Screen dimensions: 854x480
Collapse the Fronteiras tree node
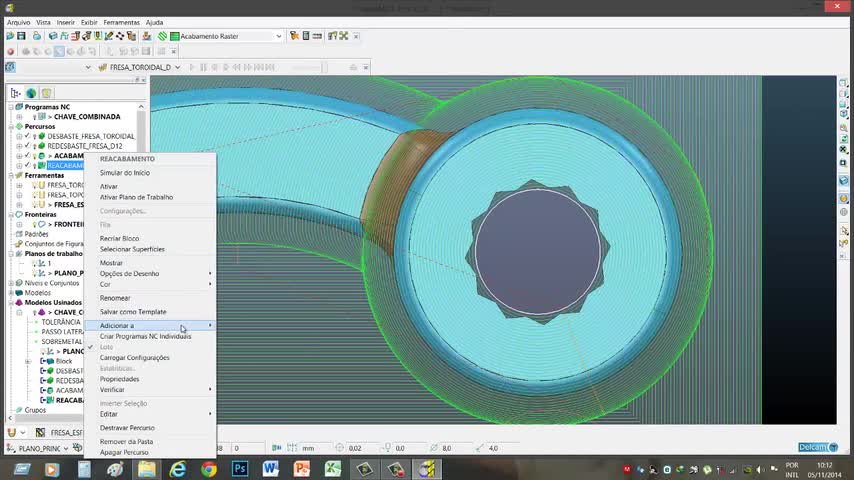tap(11, 215)
